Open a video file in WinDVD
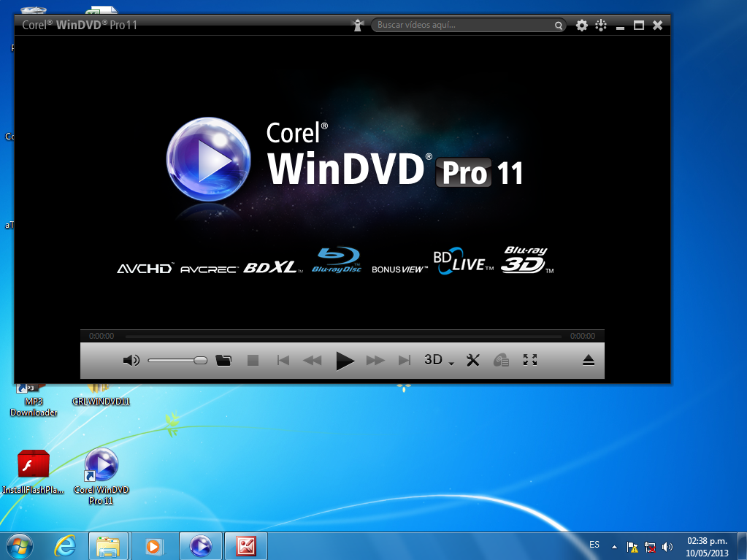The height and width of the screenshot is (560, 747). [223, 360]
